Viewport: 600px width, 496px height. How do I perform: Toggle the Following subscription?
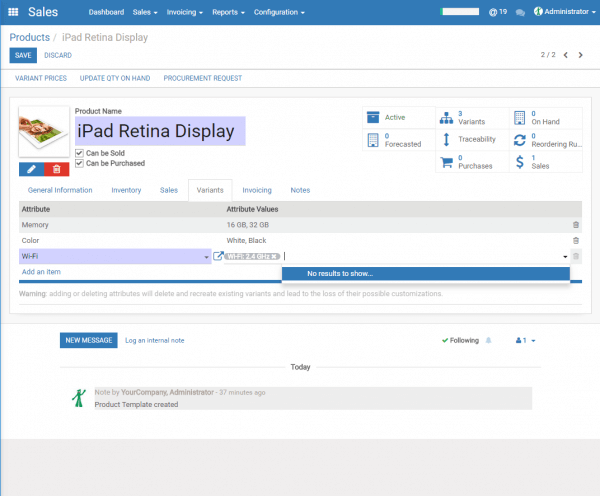[460, 340]
